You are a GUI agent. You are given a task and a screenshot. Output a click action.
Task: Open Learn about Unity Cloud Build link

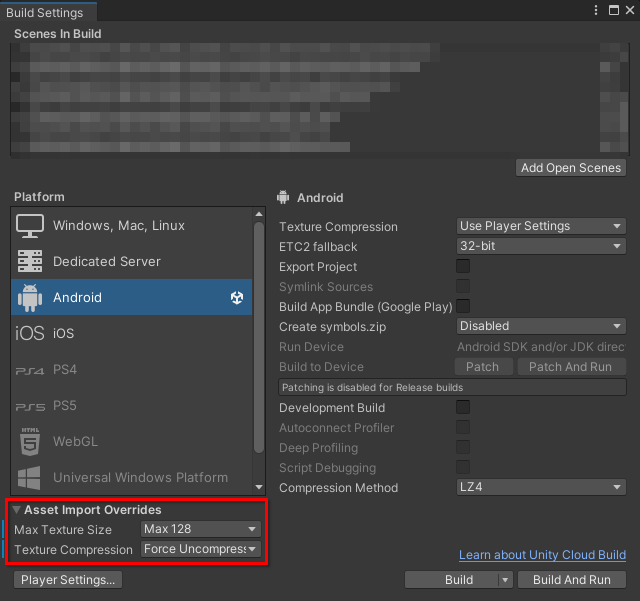pyautogui.click(x=542, y=555)
